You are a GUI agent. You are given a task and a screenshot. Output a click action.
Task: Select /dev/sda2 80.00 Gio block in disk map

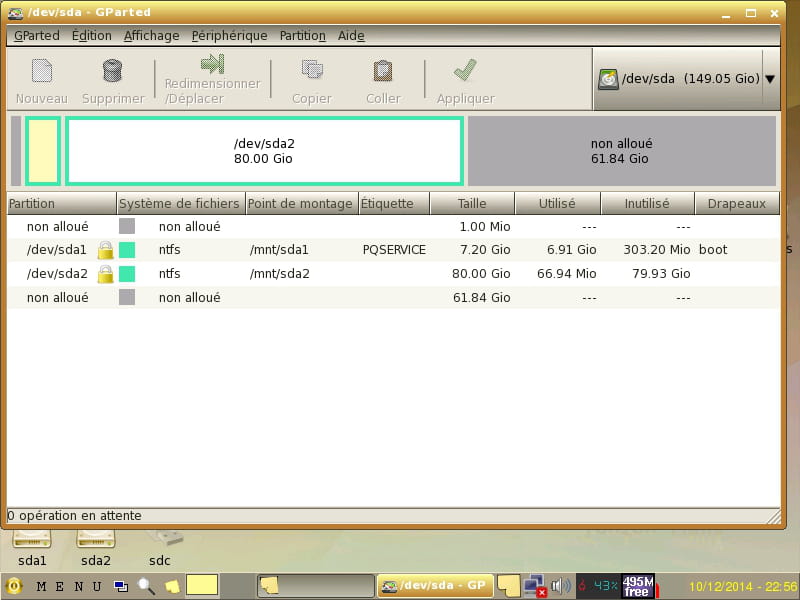264,151
